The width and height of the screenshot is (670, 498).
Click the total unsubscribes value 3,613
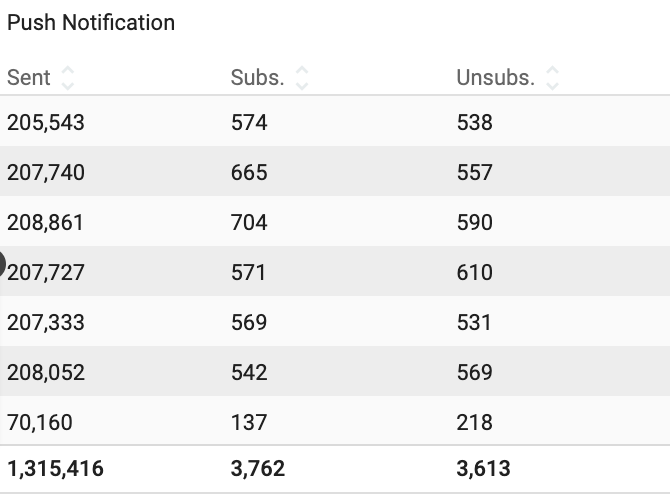(484, 469)
